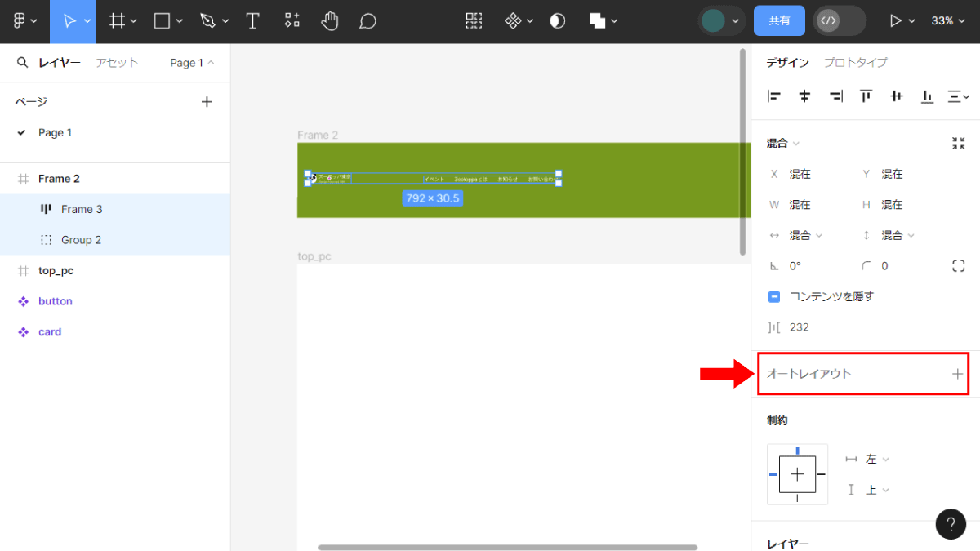
Task: Select the Move tool
Action: 69,21
